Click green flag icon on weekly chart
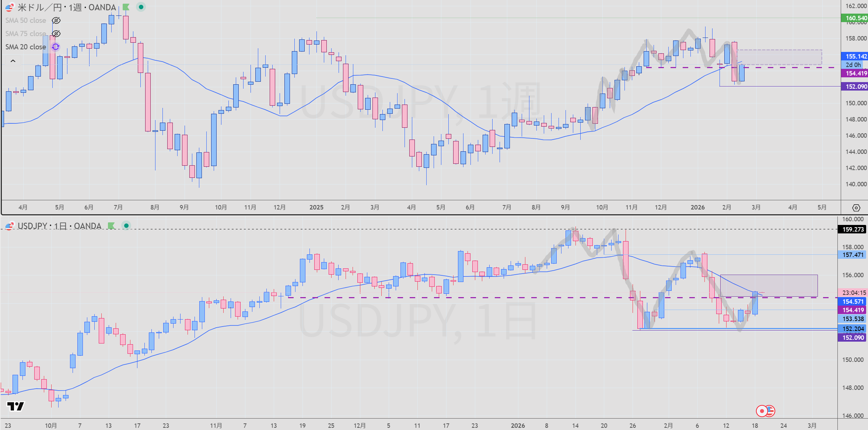868x430 pixels. point(126,7)
